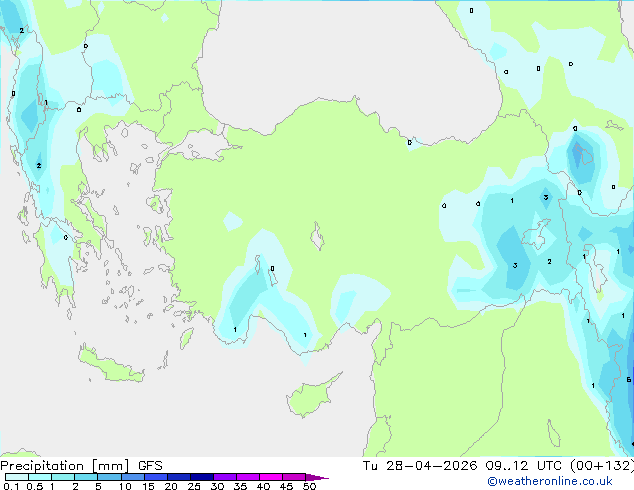
Task: Click the 15–20 mm legend color swatch
Action: 156,477
